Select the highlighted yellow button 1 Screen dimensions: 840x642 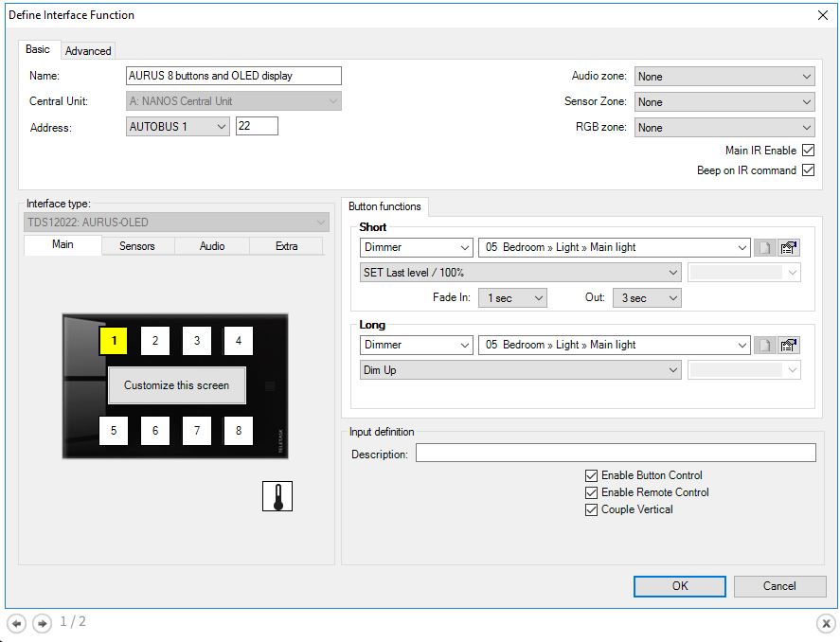[x=114, y=340]
